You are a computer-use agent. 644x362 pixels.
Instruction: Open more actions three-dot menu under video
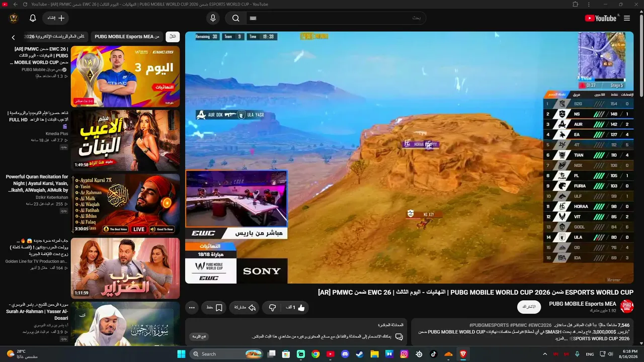click(x=192, y=307)
